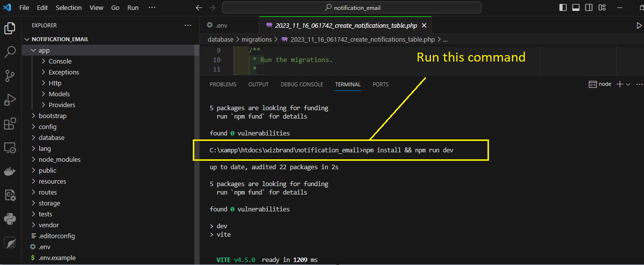This screenshot has width=644, height=265.
Task: Create a new terminal with plus button
Action: point(619,84)
